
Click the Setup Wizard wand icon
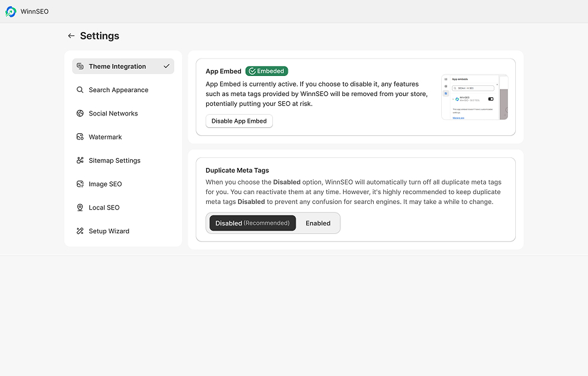80,231
